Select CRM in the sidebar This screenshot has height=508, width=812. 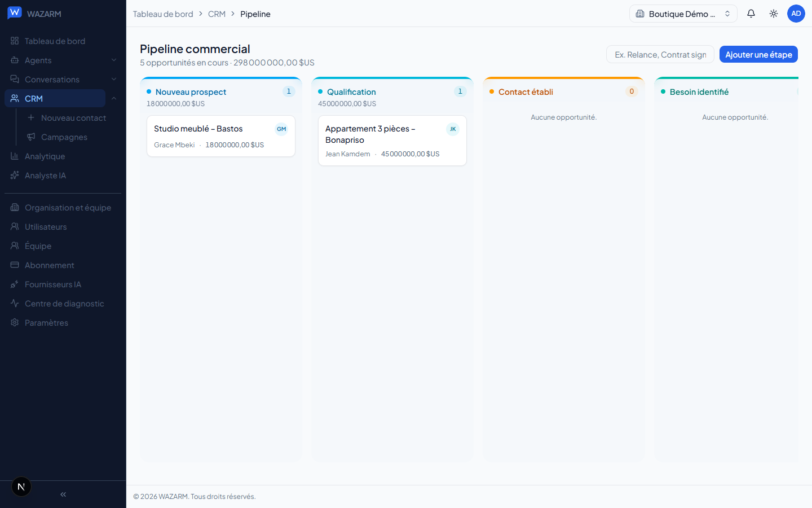click(55, 98)
